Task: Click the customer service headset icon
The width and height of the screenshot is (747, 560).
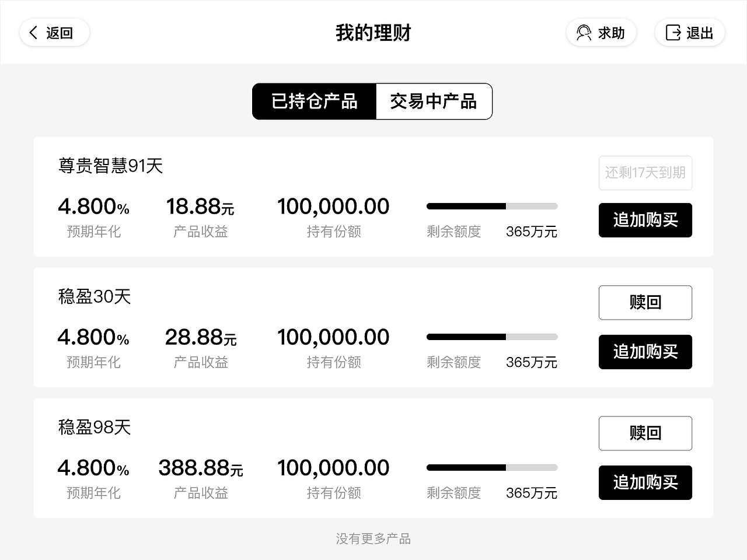Action: [x=584, y=33]
